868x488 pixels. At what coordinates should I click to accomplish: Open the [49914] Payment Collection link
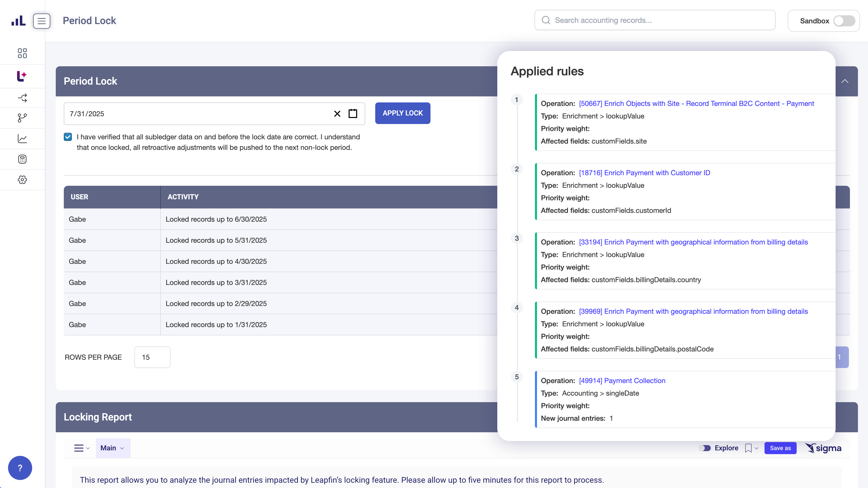[622, 381]
